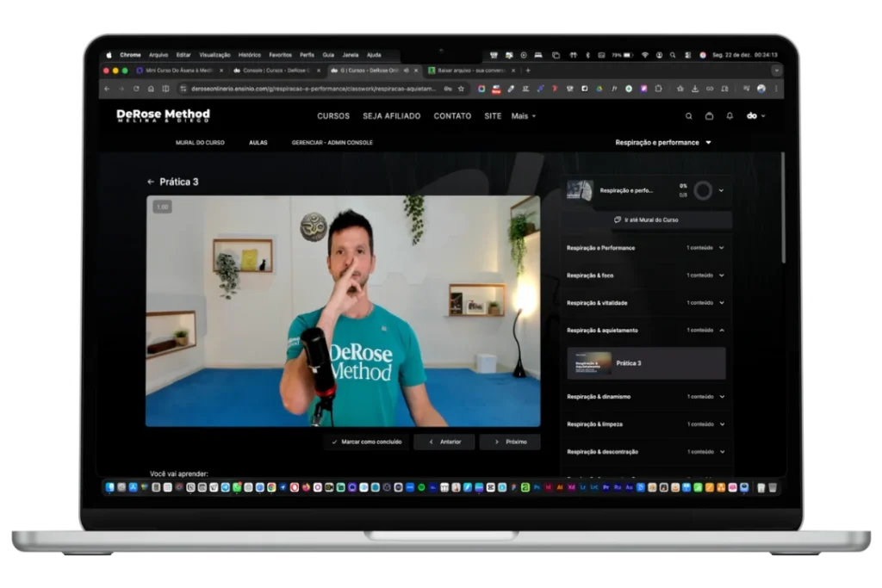Viewport: 882px width, 588px height.
Task: Click the circular course progress indicator
Action: pos(703,190)
